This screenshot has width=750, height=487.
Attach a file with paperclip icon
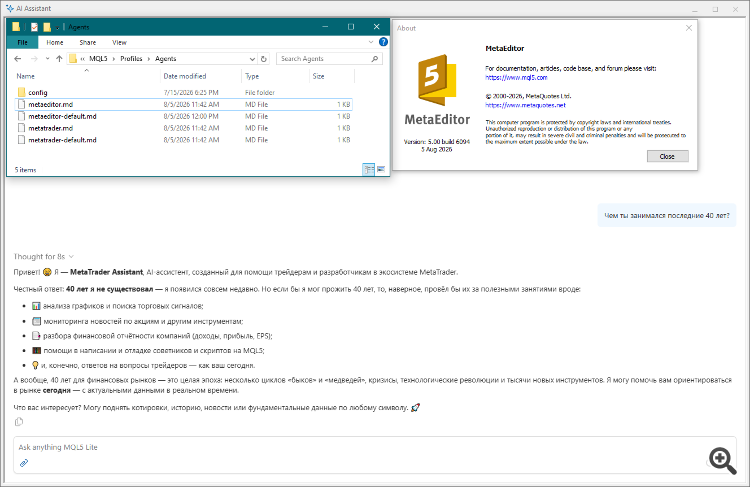point(24,463)
